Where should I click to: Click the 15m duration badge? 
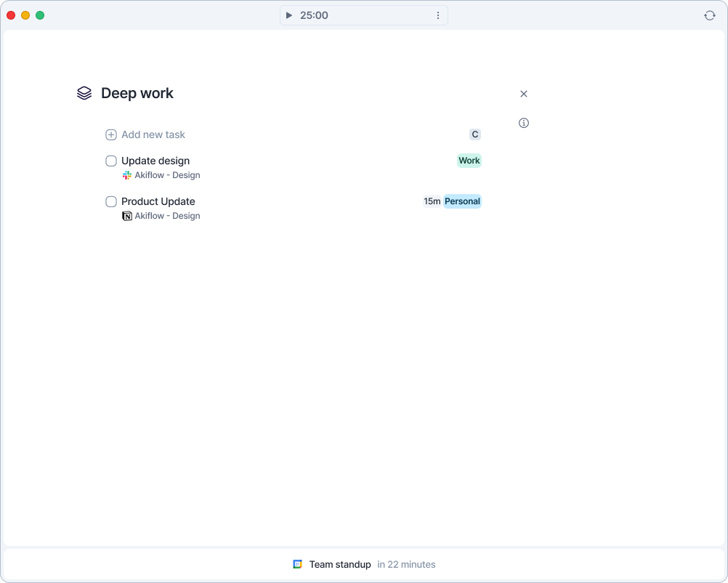(432, 201)
